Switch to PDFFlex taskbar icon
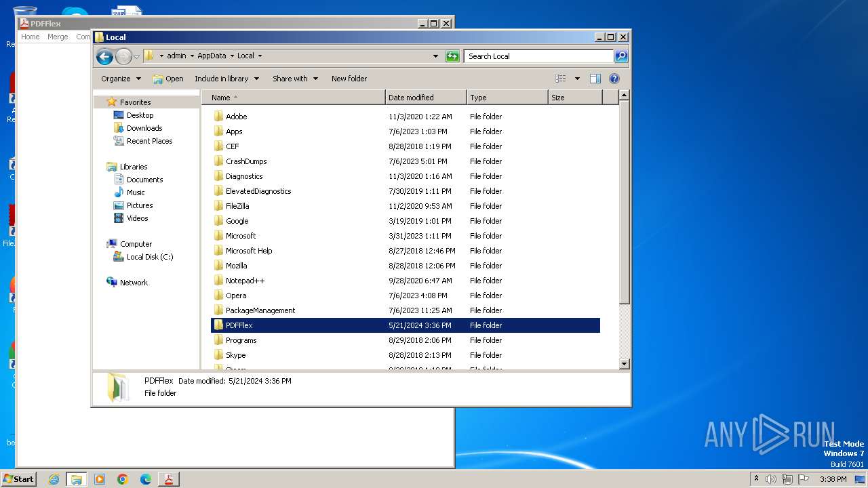The width and height of the screenshot is (868, 488). pos(168,479)
